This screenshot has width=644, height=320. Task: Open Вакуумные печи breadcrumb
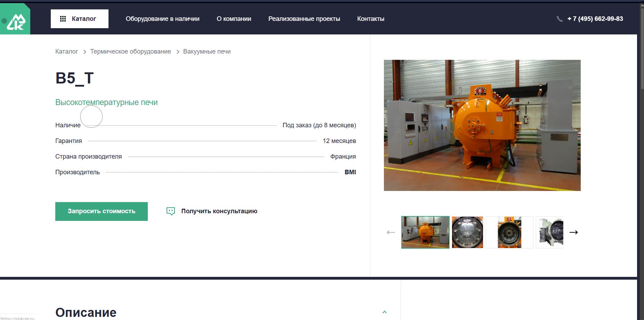click(207, 51)
